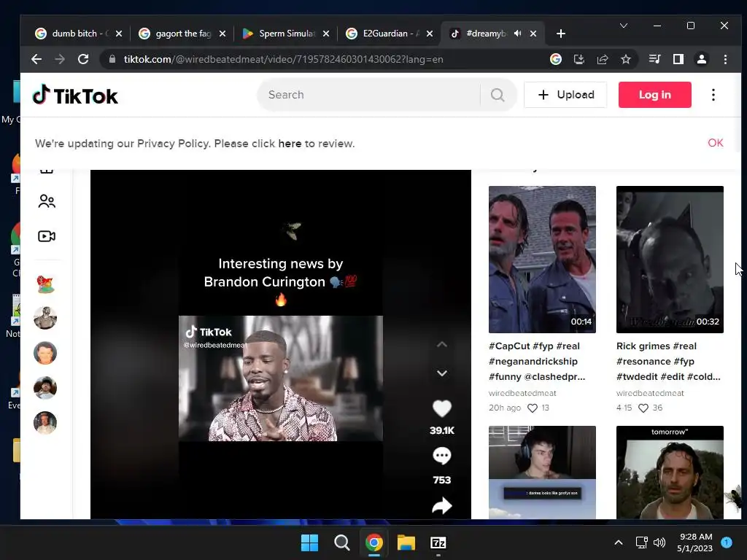Bookmark this page with the star icon

[x=625, y=59]
